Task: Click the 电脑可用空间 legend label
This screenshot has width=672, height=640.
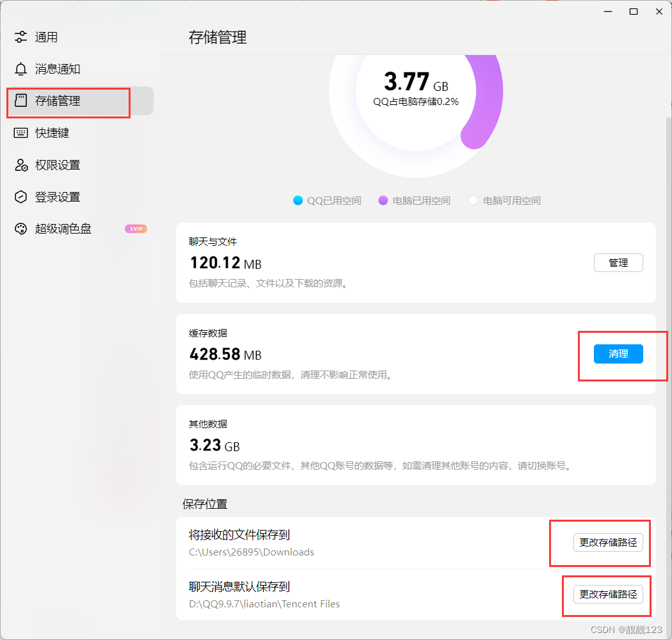Action: (x=512, y=200)
